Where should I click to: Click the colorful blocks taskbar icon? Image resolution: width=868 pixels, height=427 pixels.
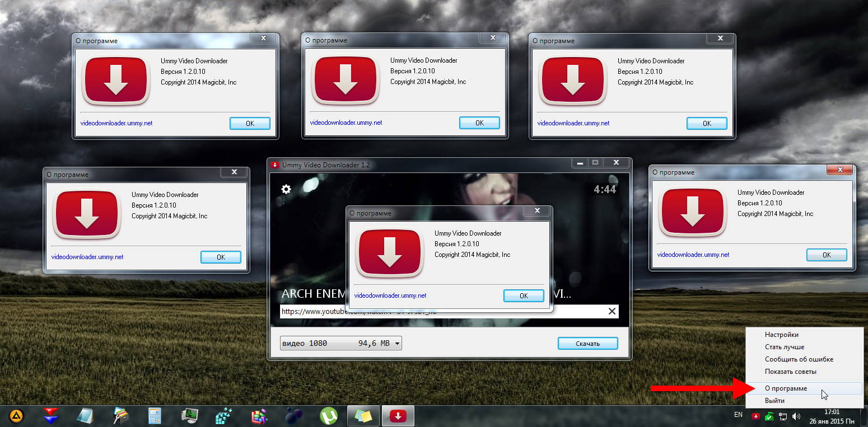click(x=259, y=415)
